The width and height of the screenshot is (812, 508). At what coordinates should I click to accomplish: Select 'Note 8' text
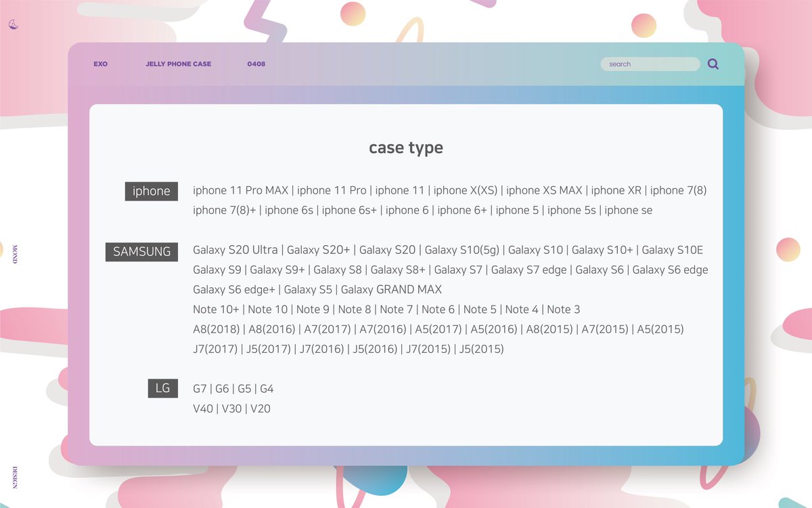tap(355, 310)
